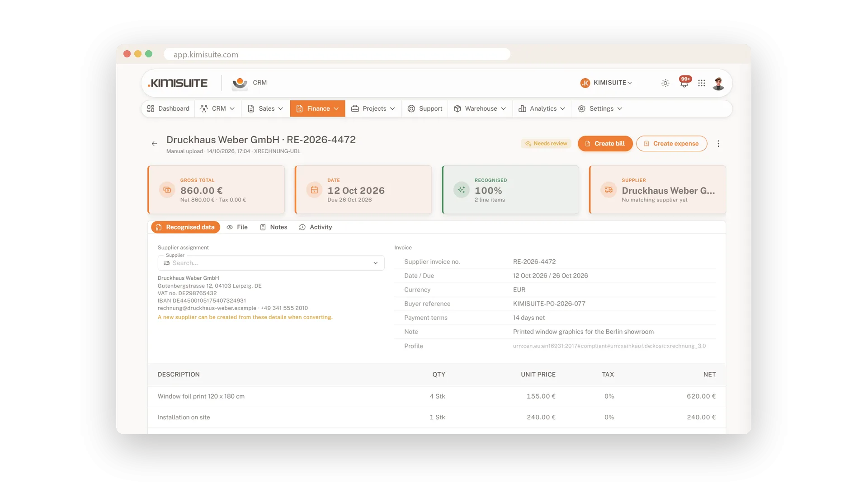Screen dimensions: 868x488
Task: Switch to the Activity tab
Action: click(316, 227)
